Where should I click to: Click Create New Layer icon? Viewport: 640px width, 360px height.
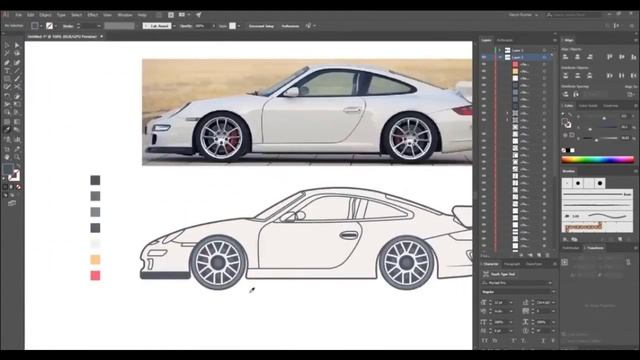click(x=539, y=255)
